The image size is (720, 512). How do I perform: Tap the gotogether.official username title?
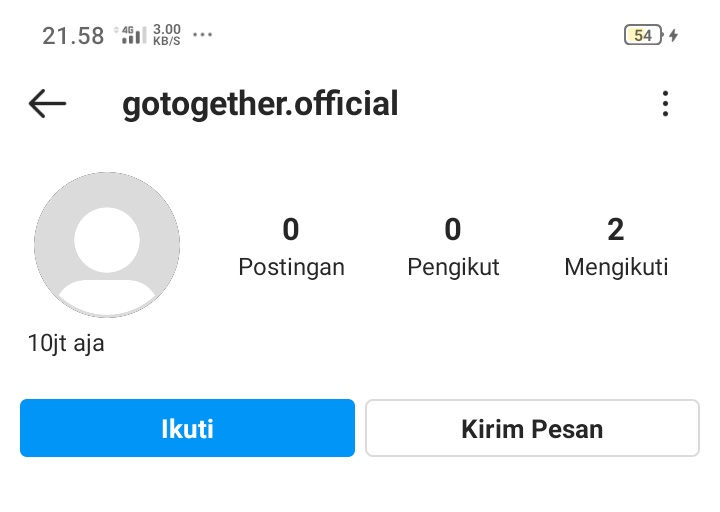tap(260, 103)
